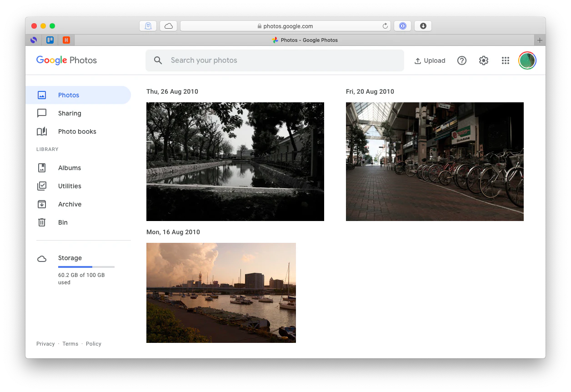Click the Google account profile avatar
This screenshot has width=571, height=392.
click(x=527, y=60)
